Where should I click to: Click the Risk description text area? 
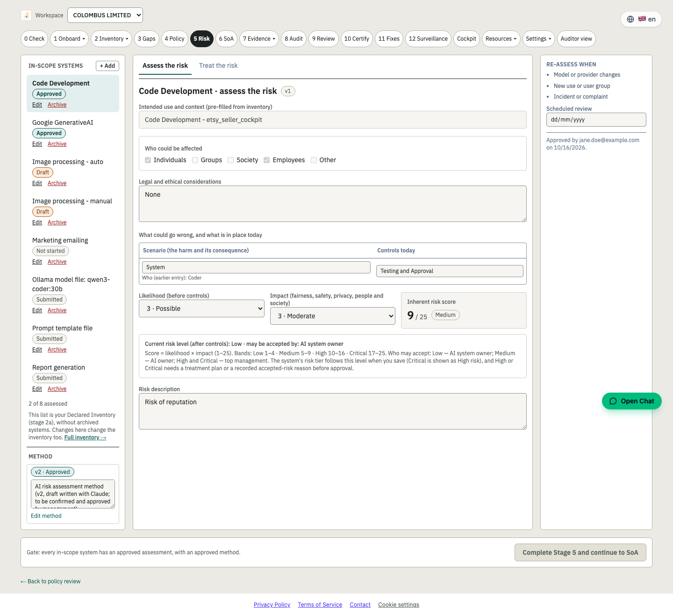click(x=333, y=411)
